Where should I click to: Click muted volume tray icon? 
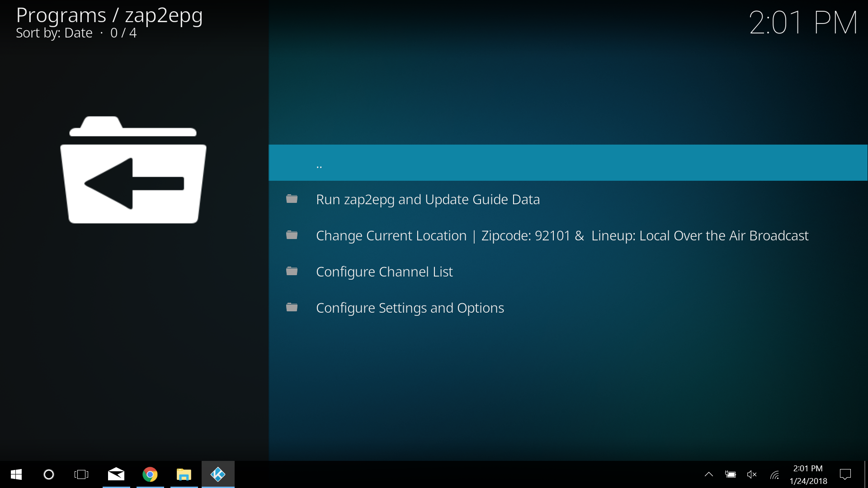[x=752, y=474]
